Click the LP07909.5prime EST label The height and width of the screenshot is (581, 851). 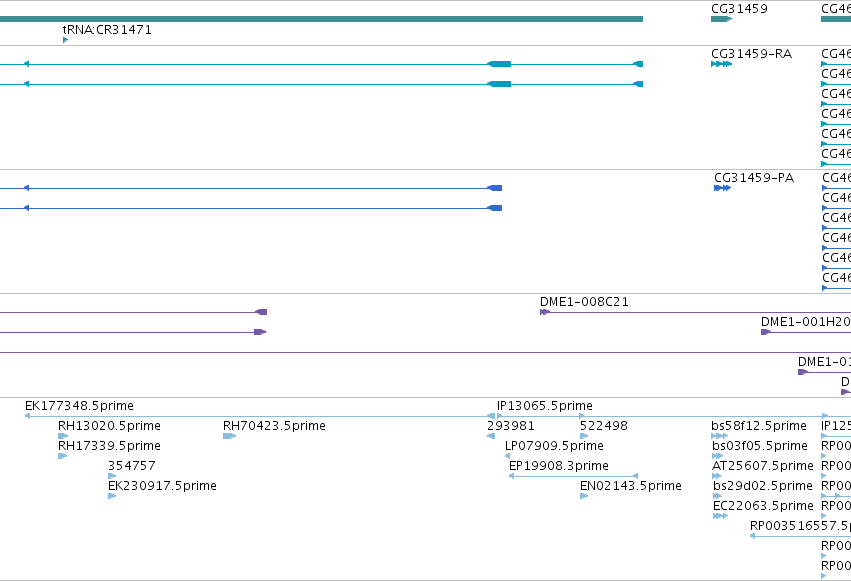click(x=554, y=446)
